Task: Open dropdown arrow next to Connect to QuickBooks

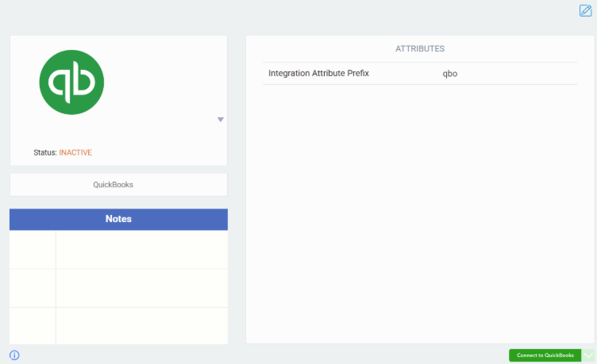Action: click(x=588, y=355)
